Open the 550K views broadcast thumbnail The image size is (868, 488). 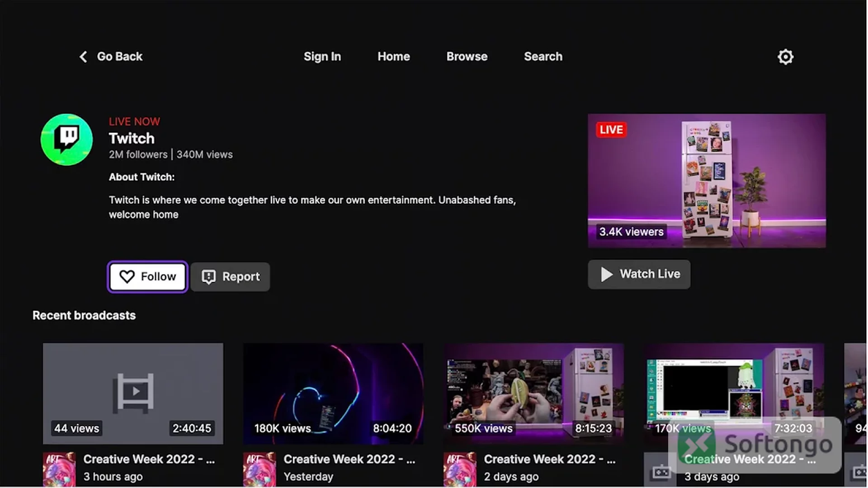533,394
